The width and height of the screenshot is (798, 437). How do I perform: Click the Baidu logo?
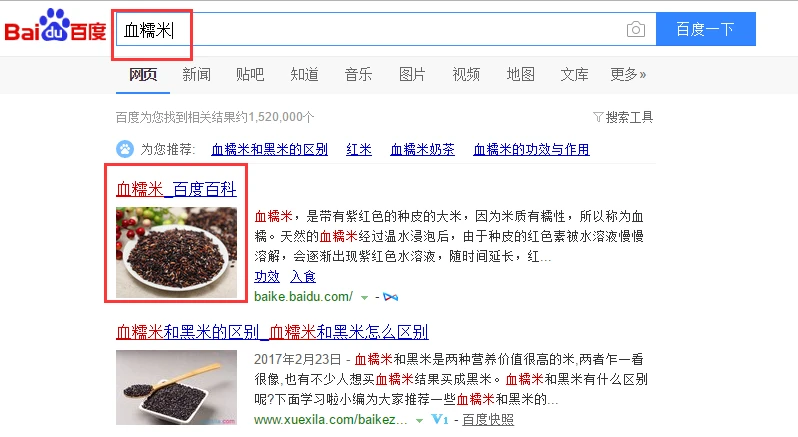point(55,25)
